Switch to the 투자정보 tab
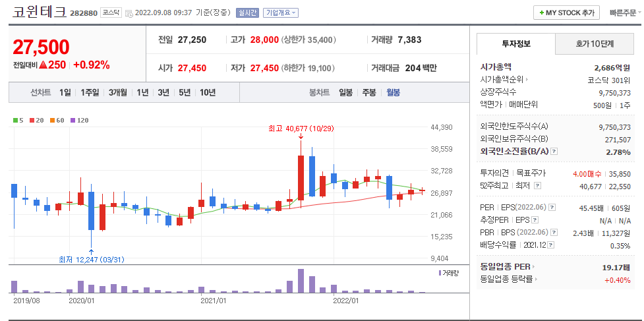Viewport: 644px width, 321px height. [516, 44]
